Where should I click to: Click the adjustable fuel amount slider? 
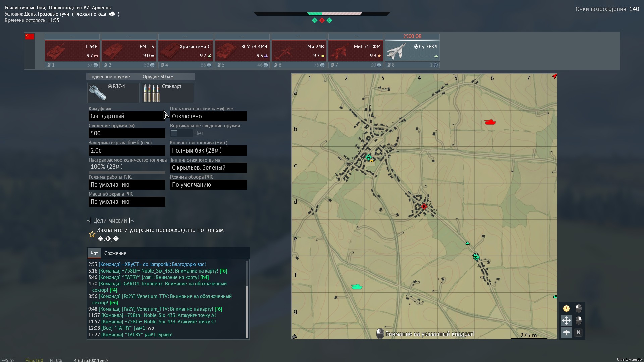[x=127, y=172]
